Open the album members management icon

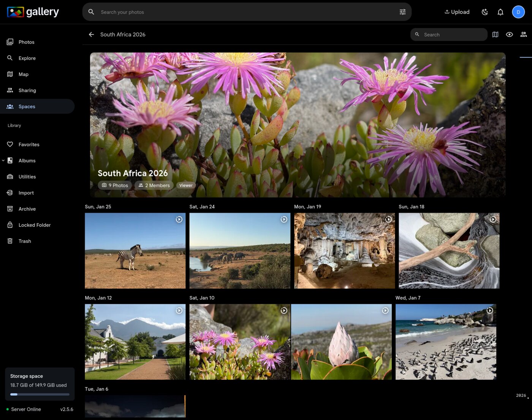pos(524,34)
